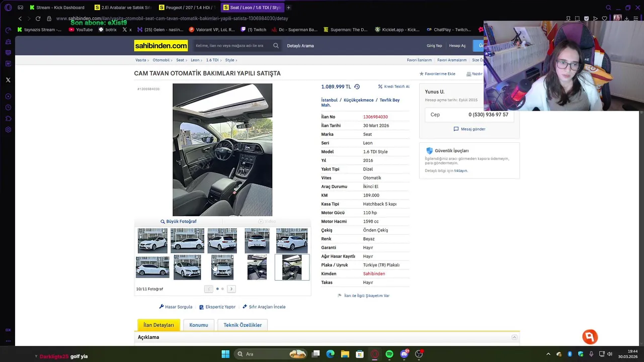Screen dimensions: 644x362
Task: Click the main interior sunroof photo
Action: 222,150
